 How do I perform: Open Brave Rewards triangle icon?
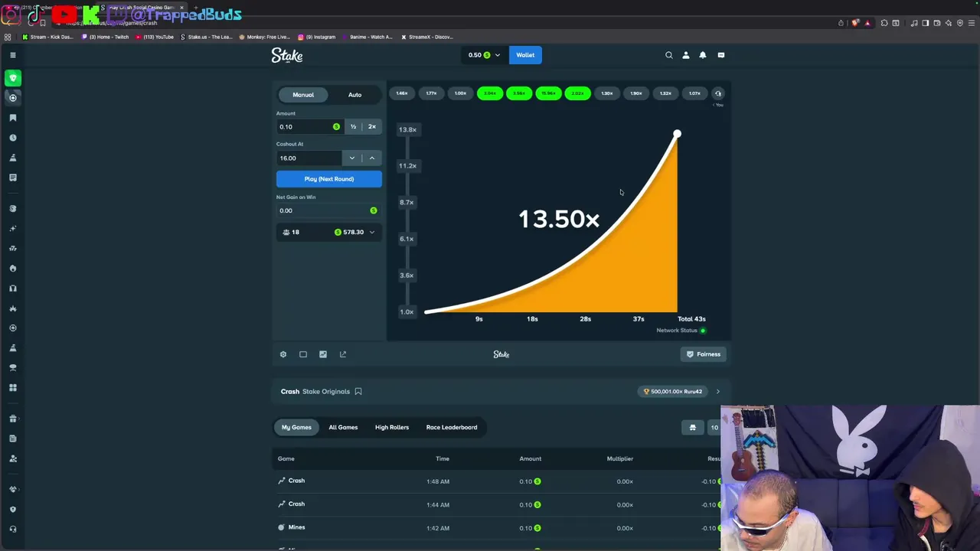pyautogui.click(x=867, y=23)
